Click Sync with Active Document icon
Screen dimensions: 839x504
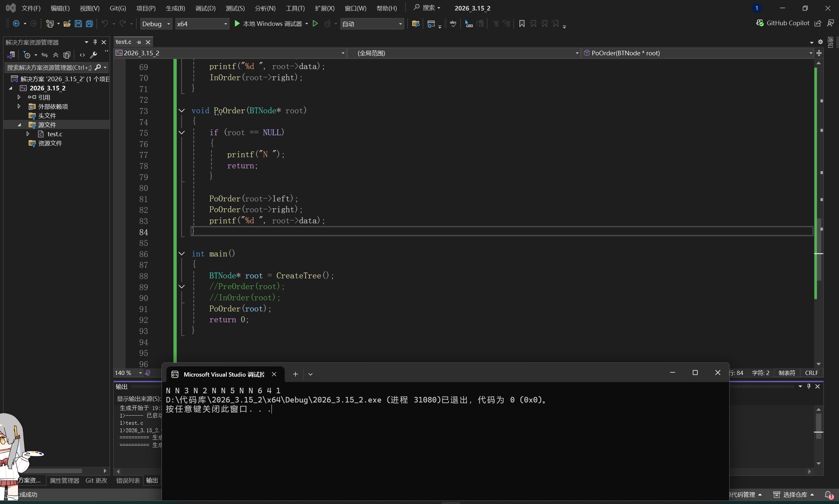tap(45, 55)
